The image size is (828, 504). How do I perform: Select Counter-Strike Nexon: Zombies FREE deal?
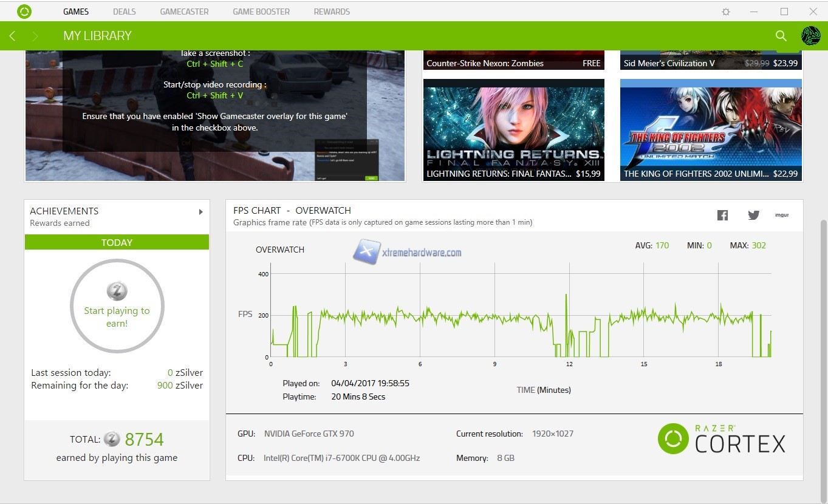click(513, 63)
